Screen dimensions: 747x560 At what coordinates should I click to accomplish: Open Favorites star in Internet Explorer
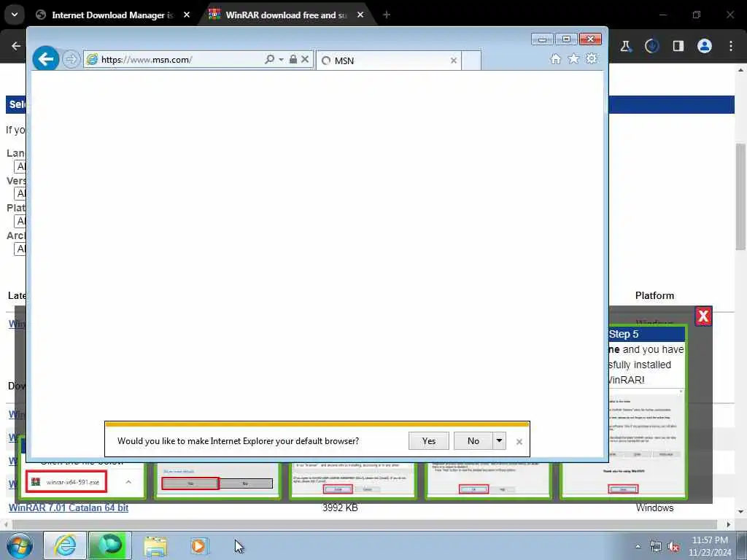click(x=573, y=58)
